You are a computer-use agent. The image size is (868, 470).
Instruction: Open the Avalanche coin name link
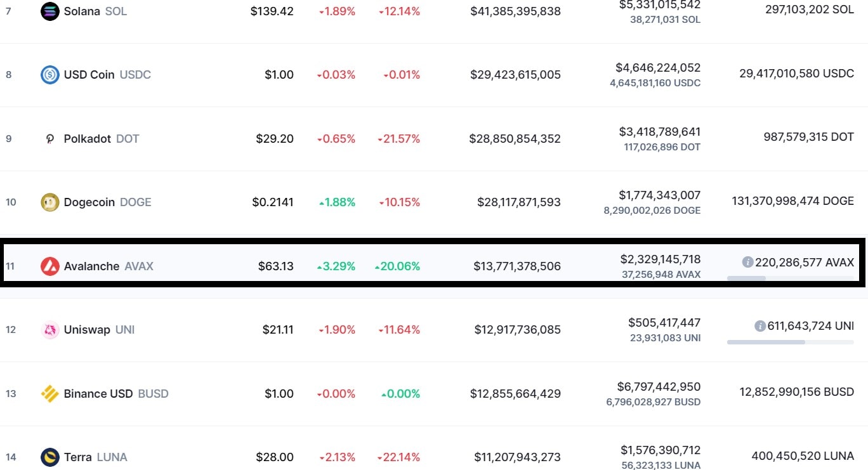coord(91,266)
